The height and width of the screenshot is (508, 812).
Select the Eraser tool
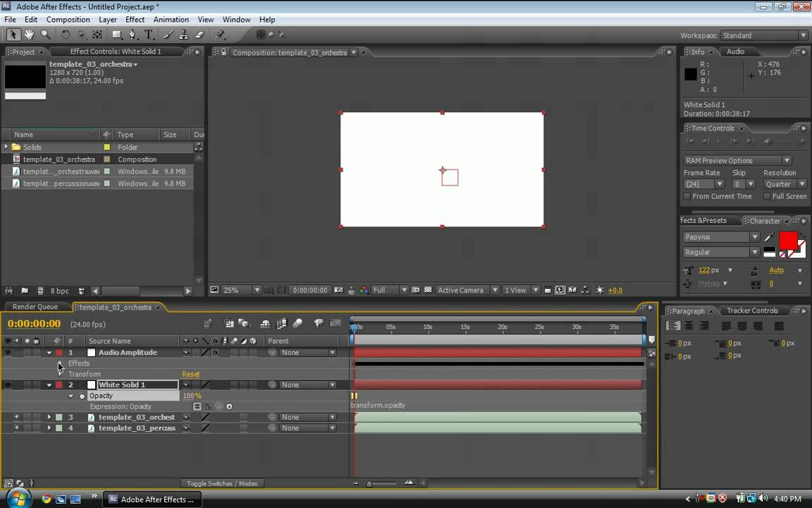click(x=200, y=35)
